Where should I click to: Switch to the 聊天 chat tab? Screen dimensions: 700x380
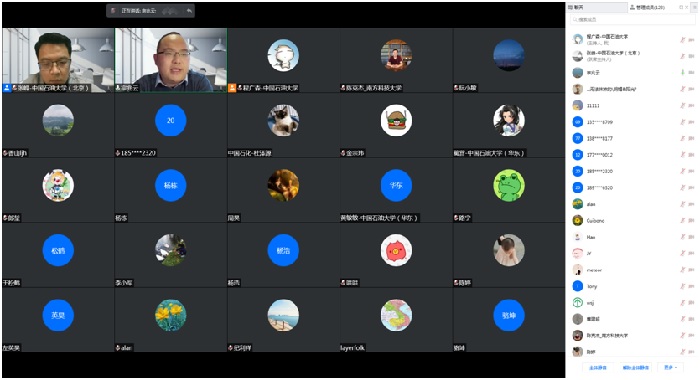pyautogui.click(x=597, y=8)
